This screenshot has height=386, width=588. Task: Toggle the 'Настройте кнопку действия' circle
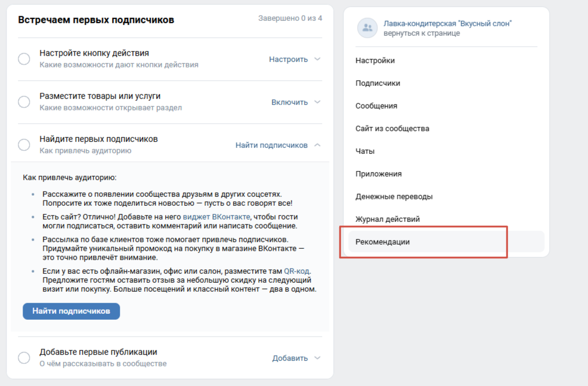(x=24, y=59)
